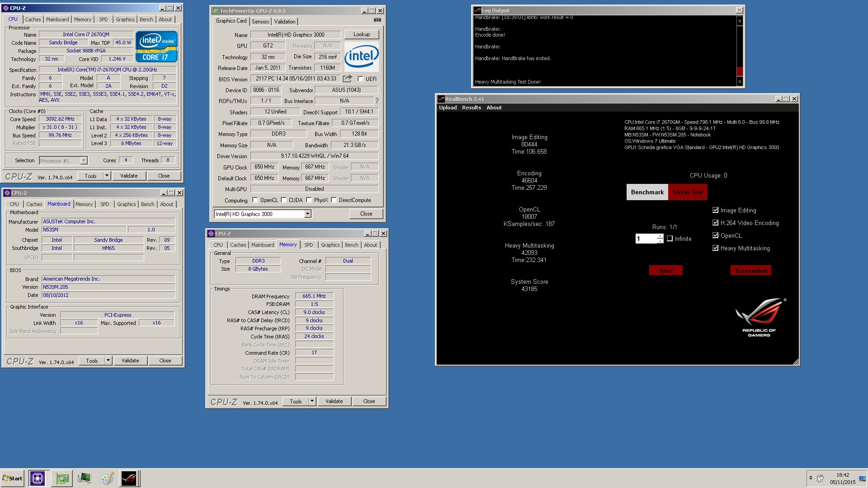Click the Memory CPU-Z window title icon

pyautogui.click(x=211, y=234)
